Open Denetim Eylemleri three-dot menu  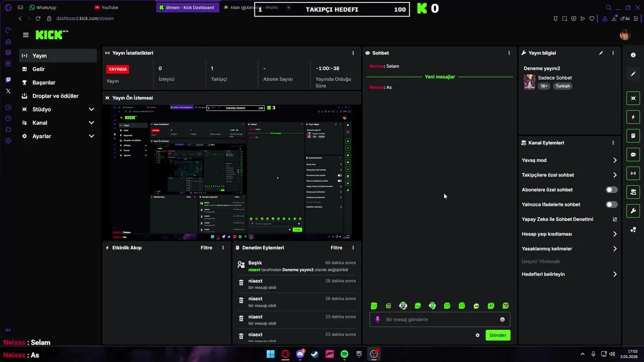(353, 248)
